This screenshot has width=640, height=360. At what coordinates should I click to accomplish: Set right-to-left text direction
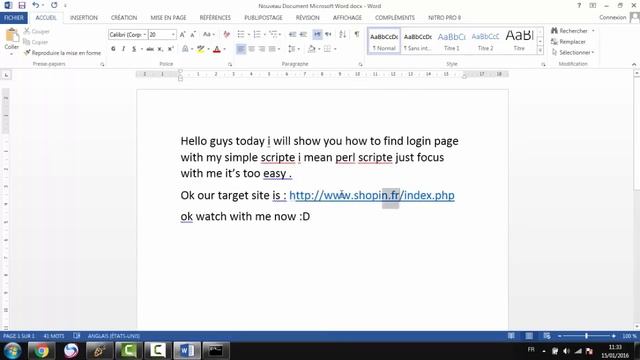[x=328, y=35]
